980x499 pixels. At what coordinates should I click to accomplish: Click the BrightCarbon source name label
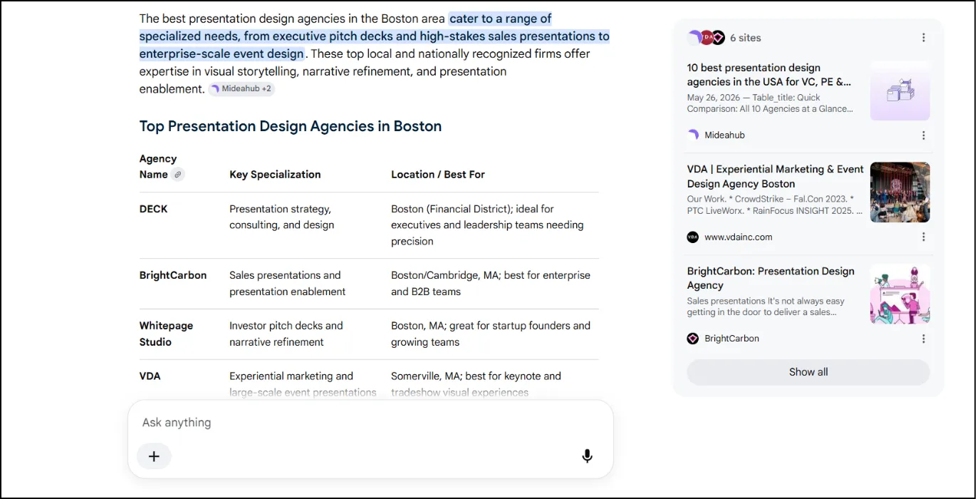731,339
